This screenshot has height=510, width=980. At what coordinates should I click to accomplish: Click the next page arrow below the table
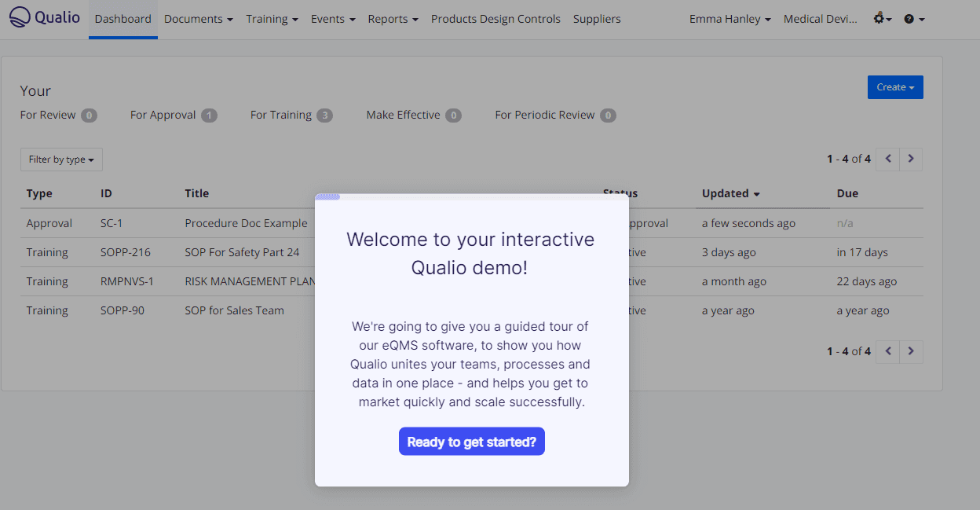(911, 351)
